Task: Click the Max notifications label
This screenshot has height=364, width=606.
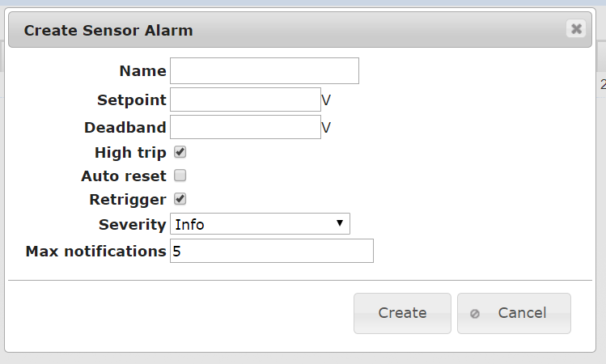Action: (x=95, y=252)
